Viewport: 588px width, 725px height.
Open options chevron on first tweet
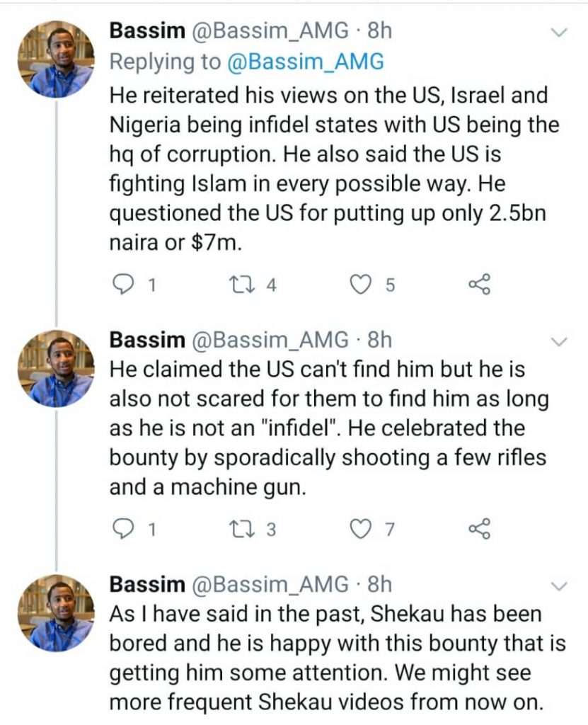[559, 33]
